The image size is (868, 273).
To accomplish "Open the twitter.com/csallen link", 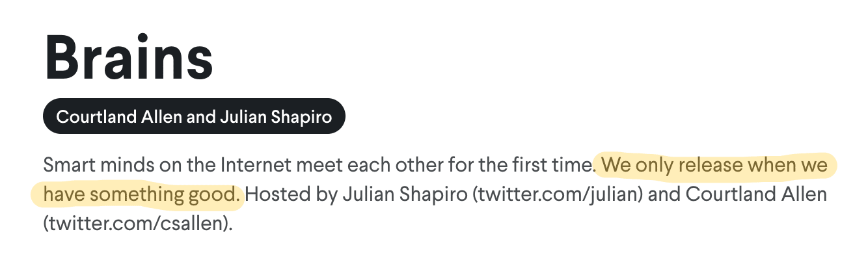I will tap(138, 224).
